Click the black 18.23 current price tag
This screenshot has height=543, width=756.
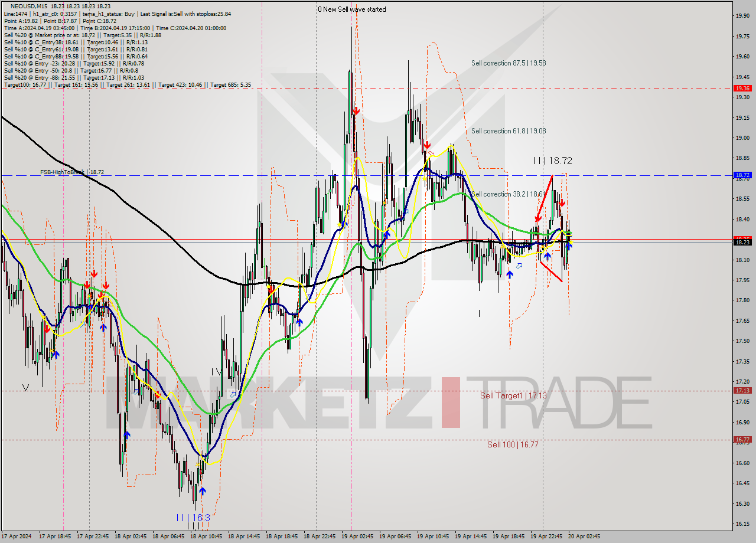[x=742, y=242]
